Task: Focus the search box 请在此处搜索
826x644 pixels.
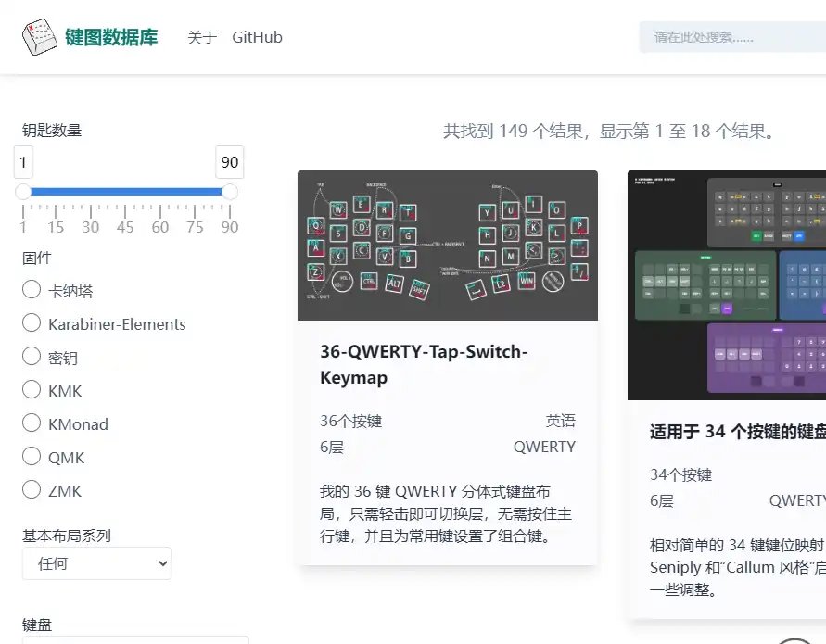Action: [x=732, y=37]
